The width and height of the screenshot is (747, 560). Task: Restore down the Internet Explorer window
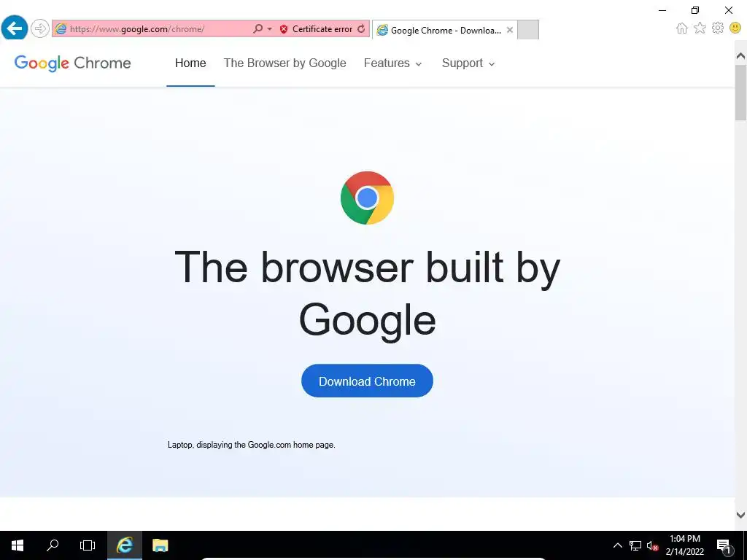[695, 10]
